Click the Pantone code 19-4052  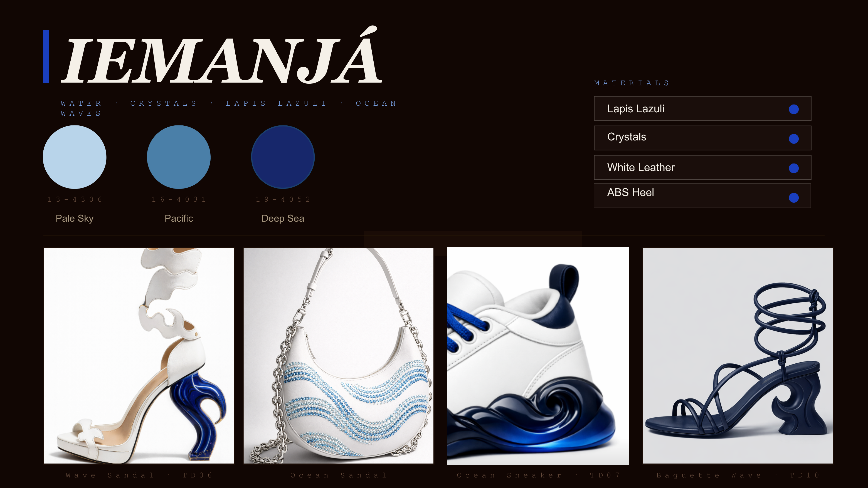point(283,199)
